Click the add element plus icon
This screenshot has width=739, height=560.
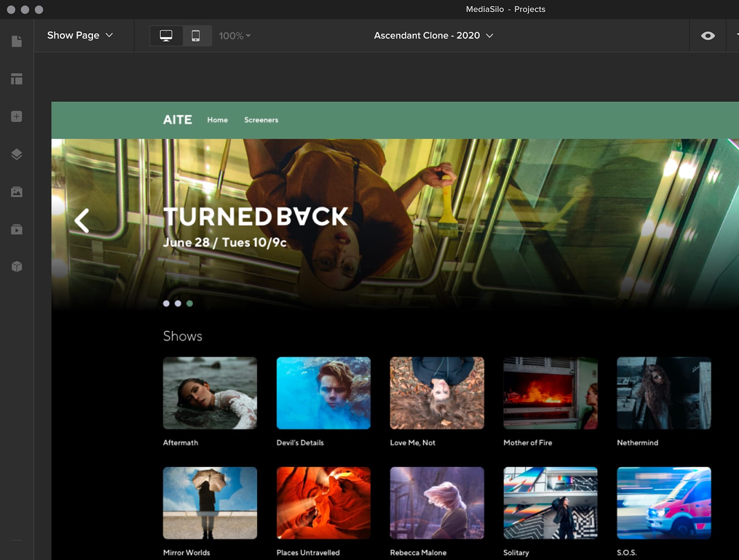17,116
